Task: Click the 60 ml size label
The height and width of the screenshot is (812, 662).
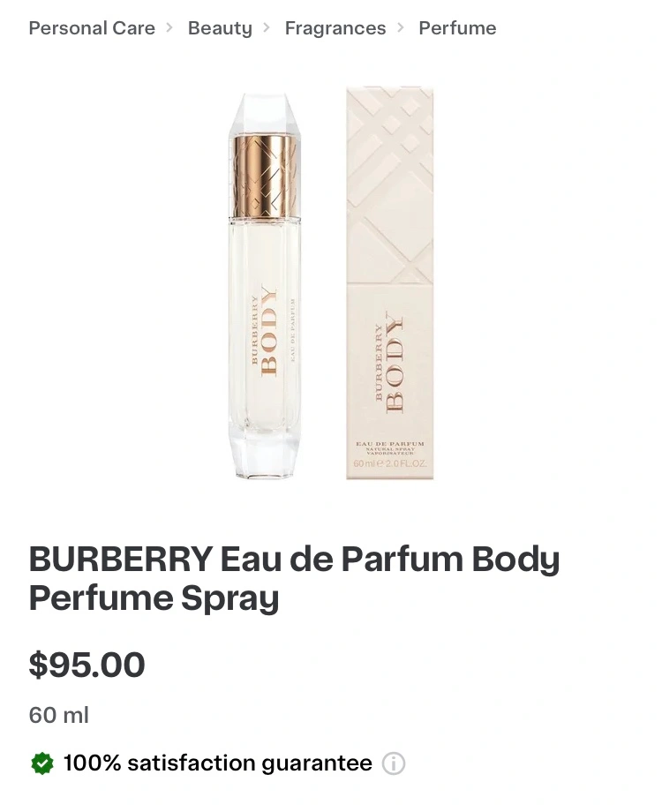Action: [x=58, y=715]
